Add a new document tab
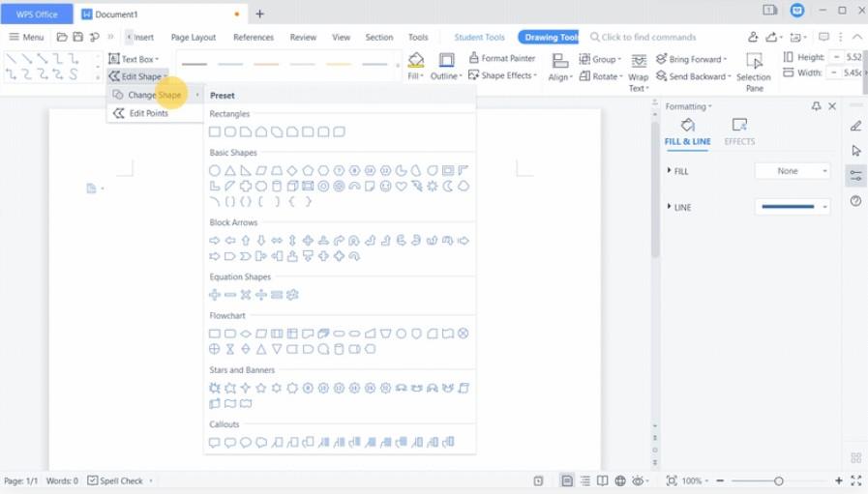The image size is (868, 494). click(x=259, y=15)
